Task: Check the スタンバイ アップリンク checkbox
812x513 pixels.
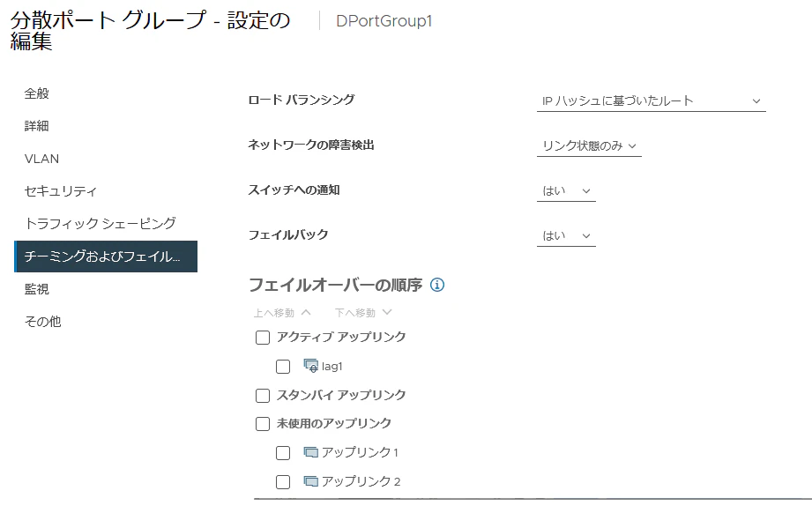Action: 263,396
